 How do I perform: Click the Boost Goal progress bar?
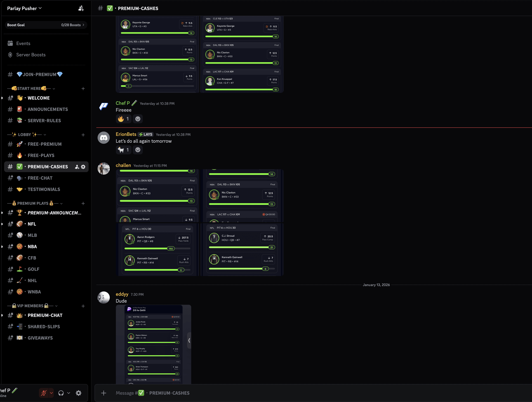[46, 25]
